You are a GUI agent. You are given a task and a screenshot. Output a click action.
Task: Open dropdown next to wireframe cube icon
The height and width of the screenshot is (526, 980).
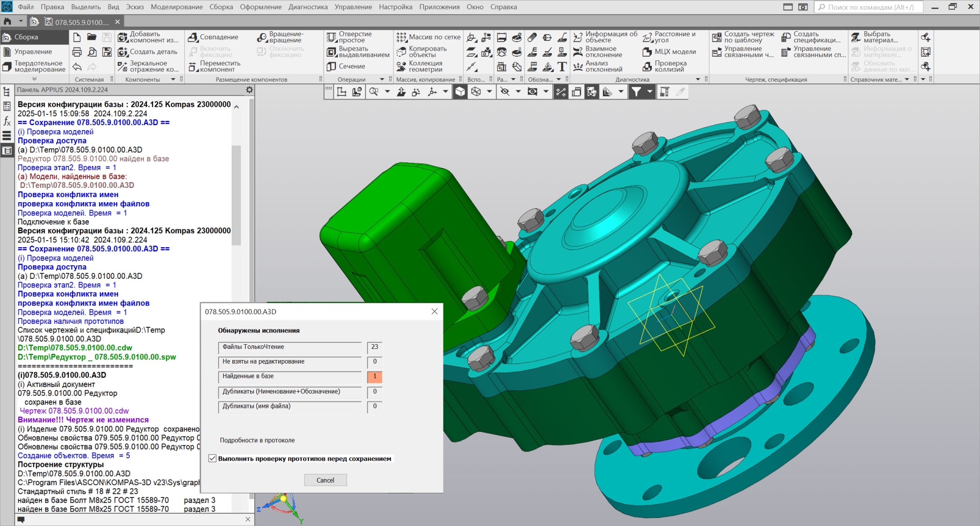pos(489,92)
